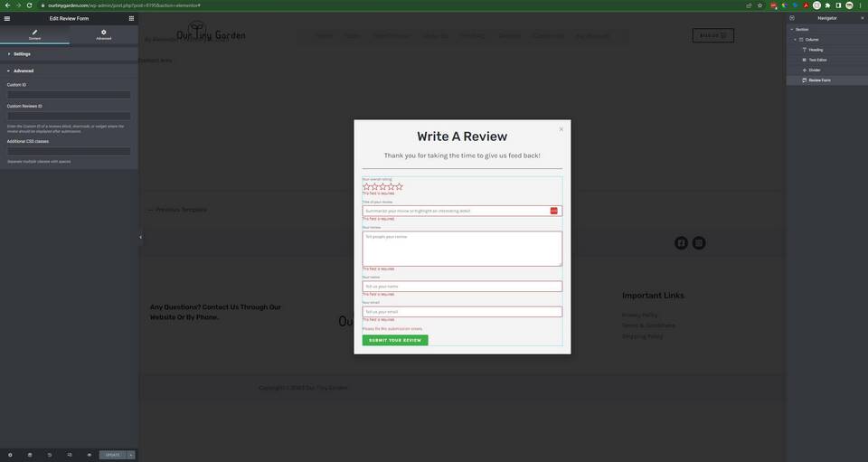Click the Custom ID input field
This screenshot has height=462, width=868.
click(69, 95)
